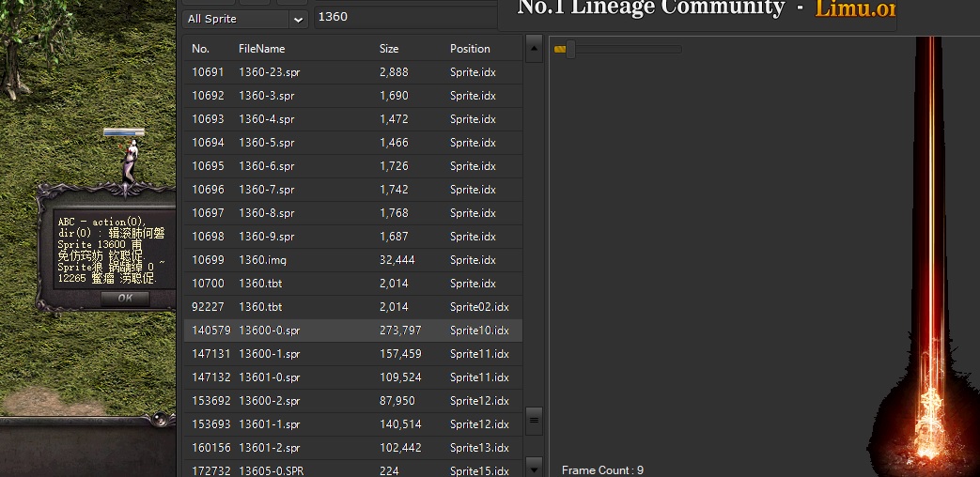Image resolution: width=980 pixels, height=477 pixels.
Task: Click the Sprite15.idx position cell
Action: 479,470
